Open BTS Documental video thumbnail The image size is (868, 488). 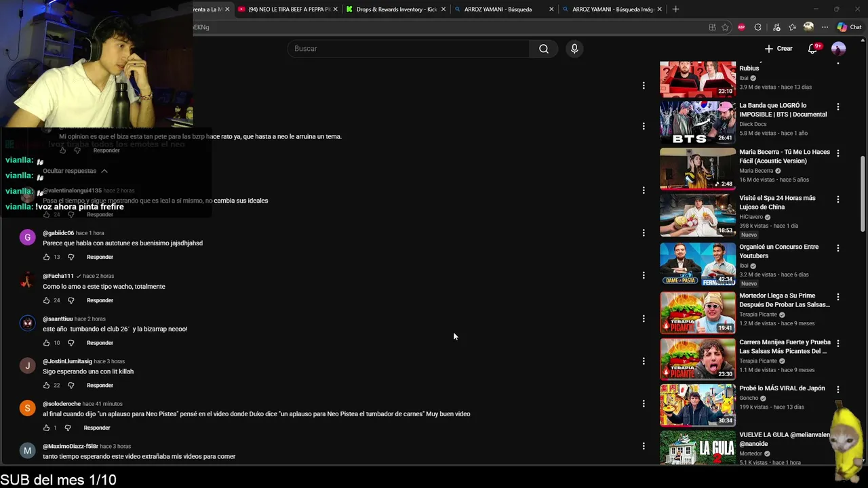(698, 122)
